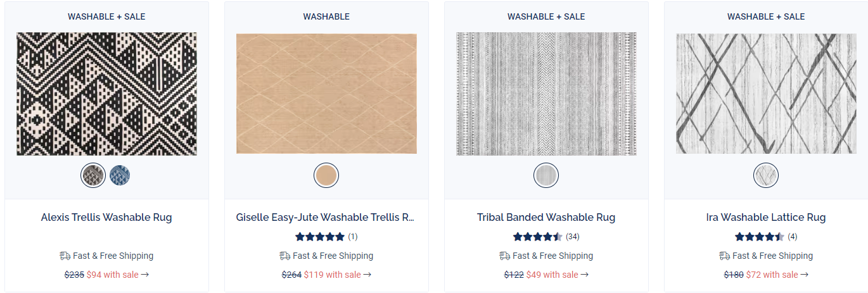Click Giselle Easy-Jute Washable Trellis title
Screen dimensions: 868x293
[x=326, y=217]
